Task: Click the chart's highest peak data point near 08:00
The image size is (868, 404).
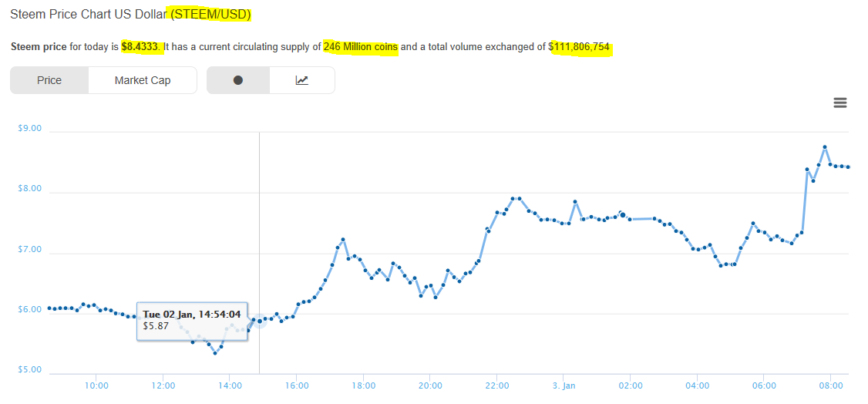Action: (x=825, y=147)
